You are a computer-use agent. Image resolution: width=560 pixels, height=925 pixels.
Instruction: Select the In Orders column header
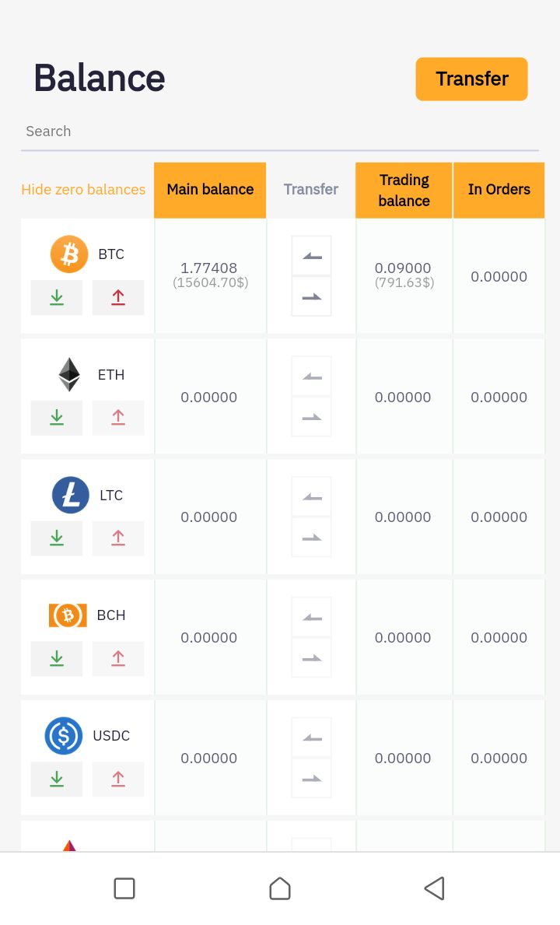(499, 190)
